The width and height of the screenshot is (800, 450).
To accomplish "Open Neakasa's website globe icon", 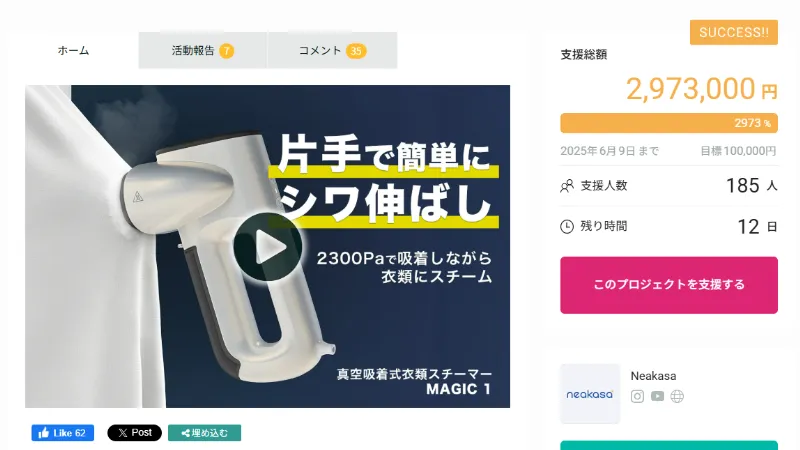I will pos(677,396).
